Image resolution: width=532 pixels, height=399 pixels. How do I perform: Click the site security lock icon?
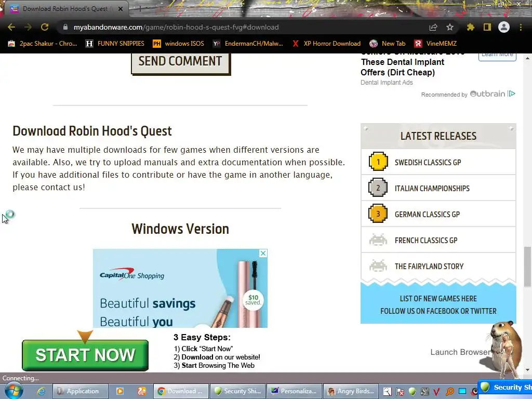pyautogui.click(x=65, y=27)
